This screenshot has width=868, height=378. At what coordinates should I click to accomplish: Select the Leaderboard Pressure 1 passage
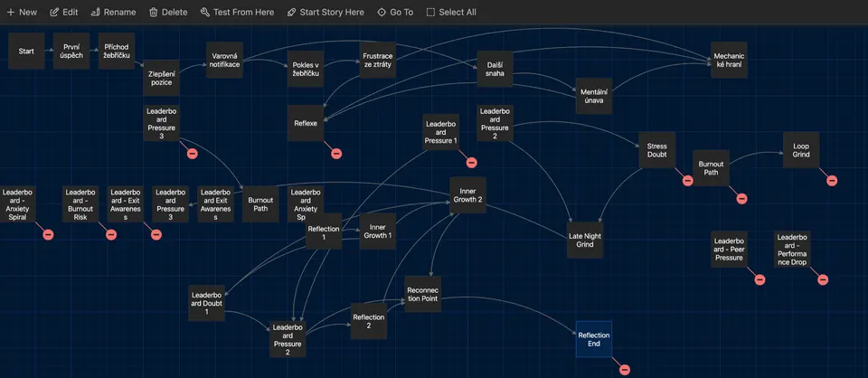(x=440, y=132)
